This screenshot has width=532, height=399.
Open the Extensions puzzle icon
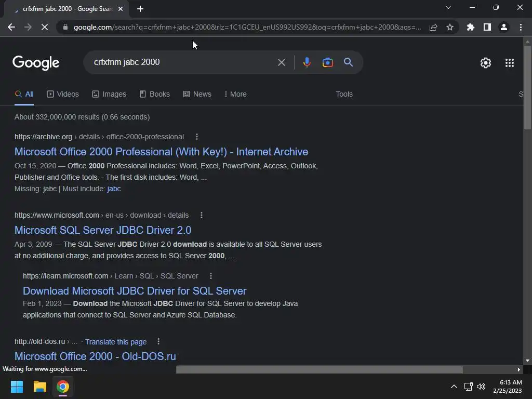pos(470,27)
